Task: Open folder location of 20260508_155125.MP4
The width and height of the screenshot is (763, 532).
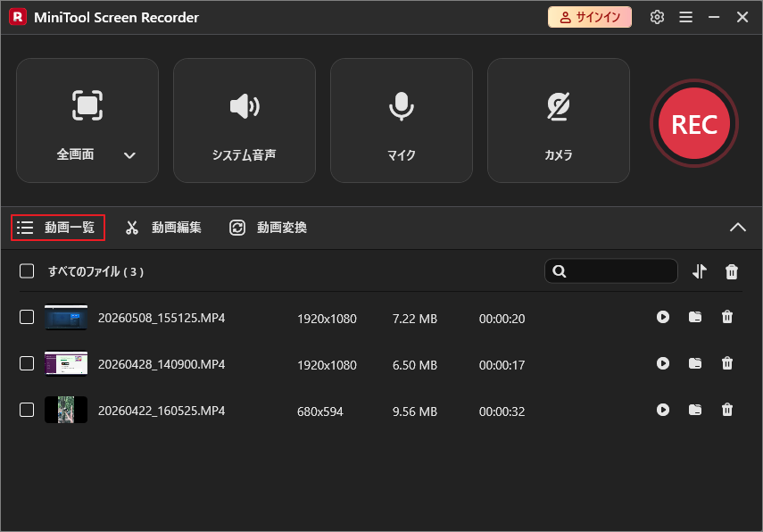Action: coord(695,318)
